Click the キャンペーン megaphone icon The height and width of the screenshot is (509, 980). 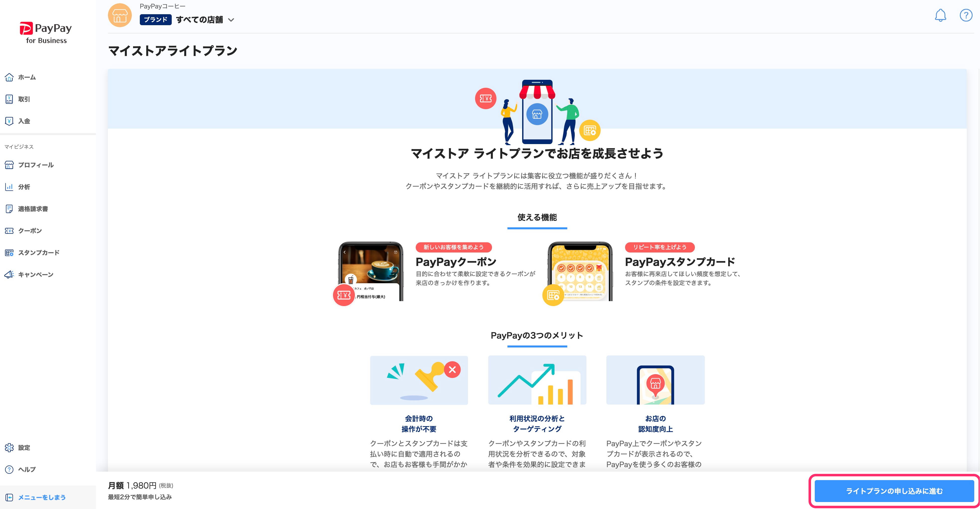pos(9,275)
